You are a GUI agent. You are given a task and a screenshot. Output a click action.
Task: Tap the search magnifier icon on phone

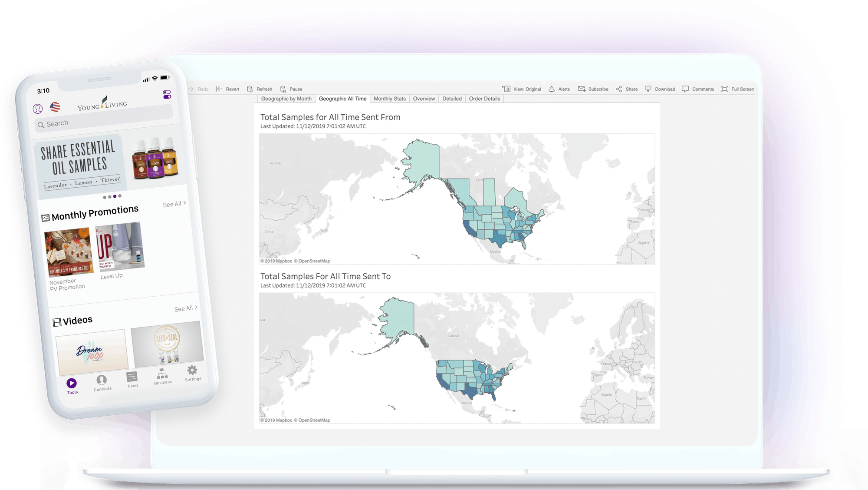click(41, 125)
